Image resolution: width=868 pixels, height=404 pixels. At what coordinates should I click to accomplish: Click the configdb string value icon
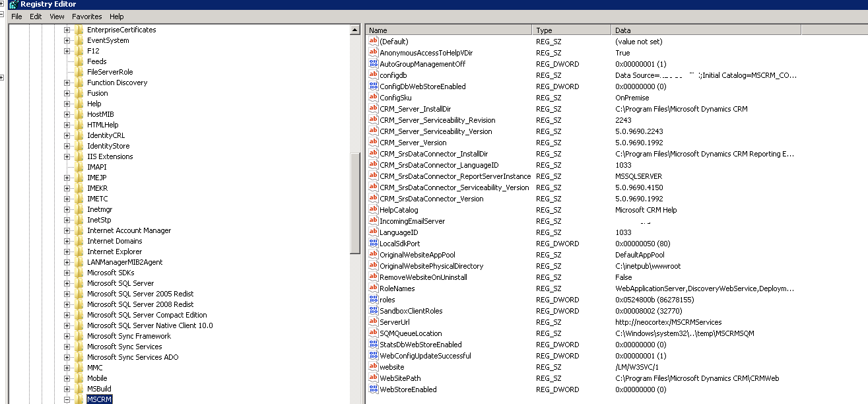coord(373,75)
